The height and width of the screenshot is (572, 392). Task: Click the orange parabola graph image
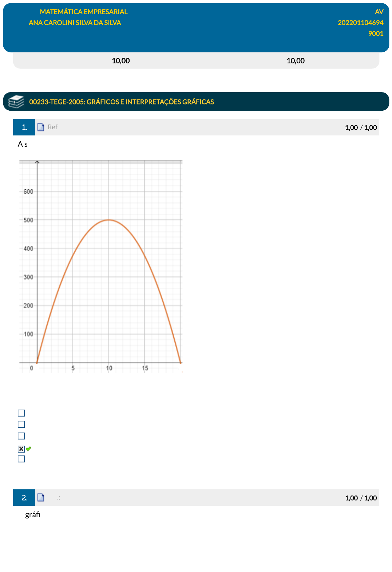[101, 266]
